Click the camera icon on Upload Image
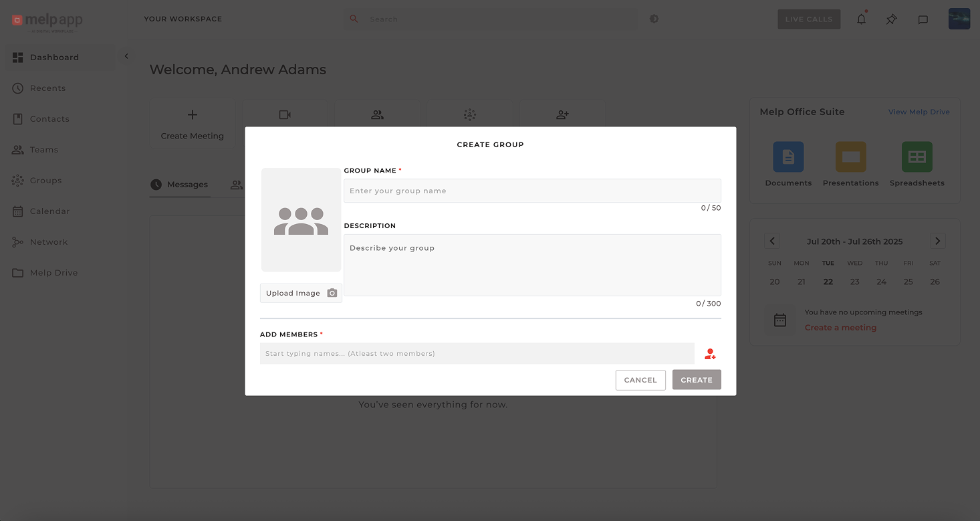 pyautogui.click(x=332, y=293)
